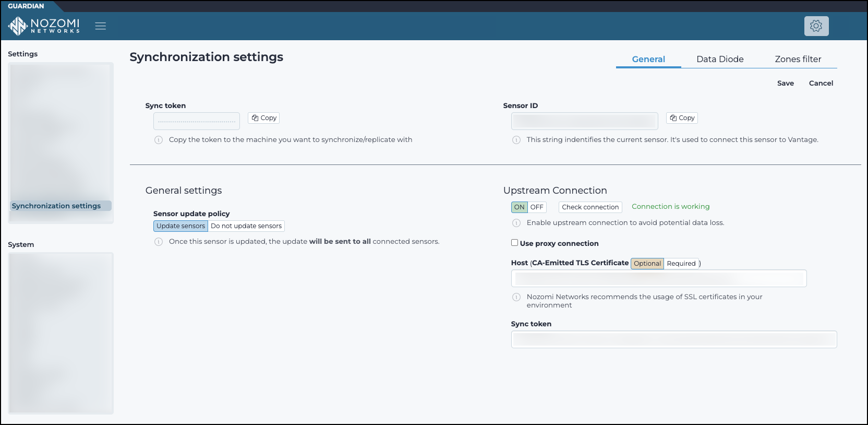
Task: Click Save button
Action: point(786,83)
